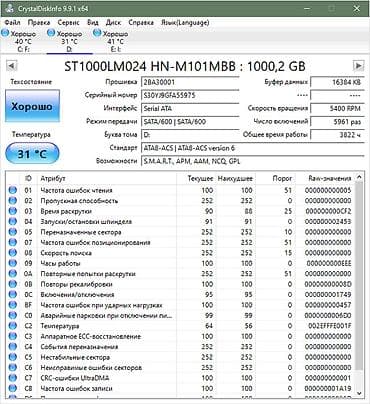The image size is (370, 404).
Task: Open the Сервис menu
Action: [x=68, y=23]
